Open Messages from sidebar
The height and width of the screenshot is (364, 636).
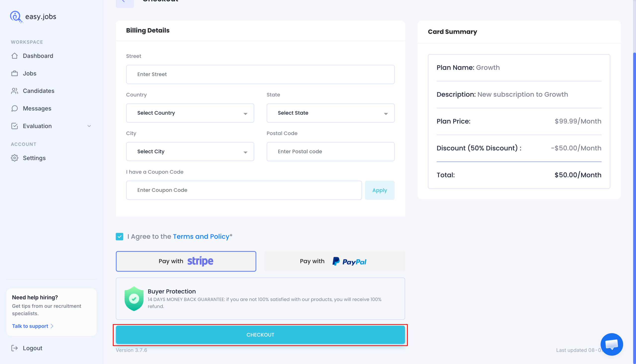pyautogui.click(x=37, y=108)
